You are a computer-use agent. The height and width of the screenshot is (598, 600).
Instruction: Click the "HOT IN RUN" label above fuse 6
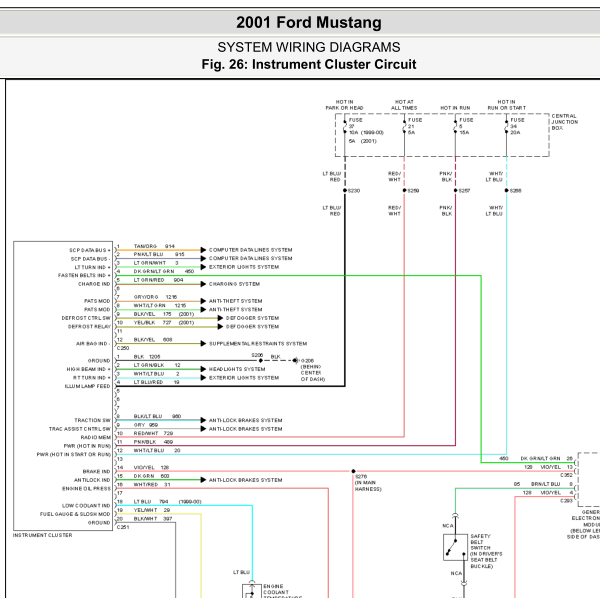pos(455,108)
